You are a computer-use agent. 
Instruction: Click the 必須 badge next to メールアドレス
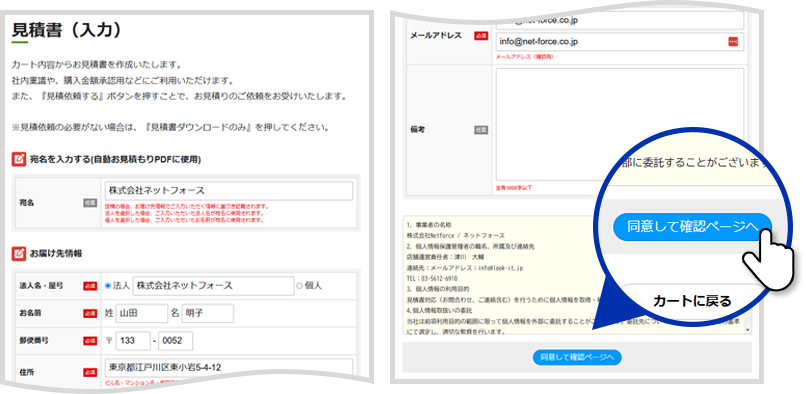tap(481, 36)
